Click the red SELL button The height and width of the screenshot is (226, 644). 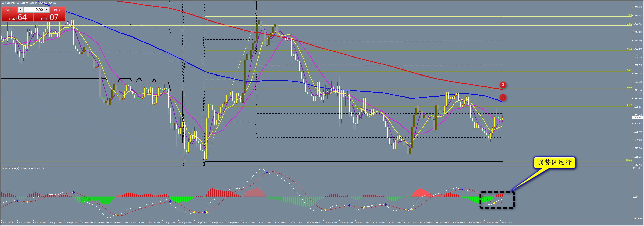click(x=9, y=10)
